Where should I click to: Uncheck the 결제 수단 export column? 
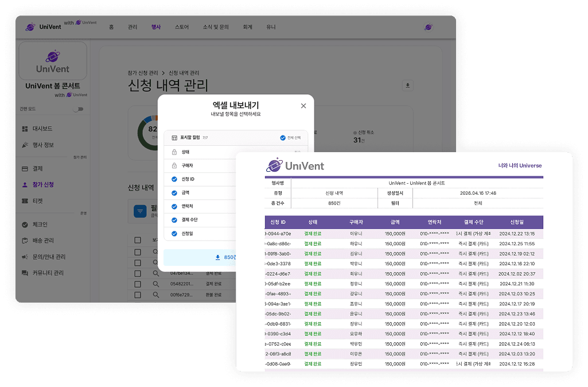click(173, 220)
